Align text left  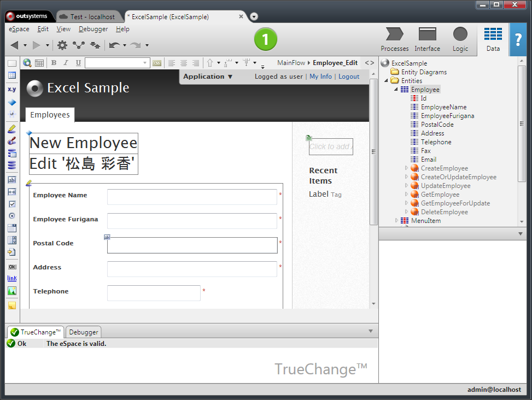pyautogui.click(x=172, y=63)
